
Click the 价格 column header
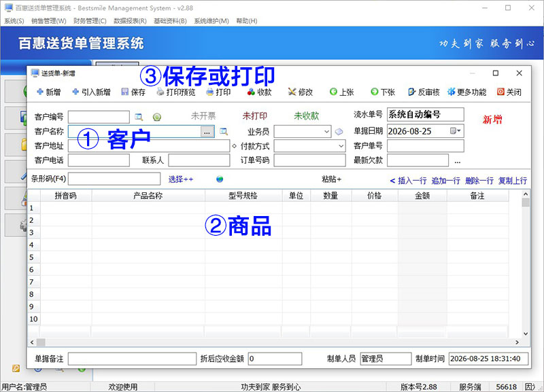point(375,196)
